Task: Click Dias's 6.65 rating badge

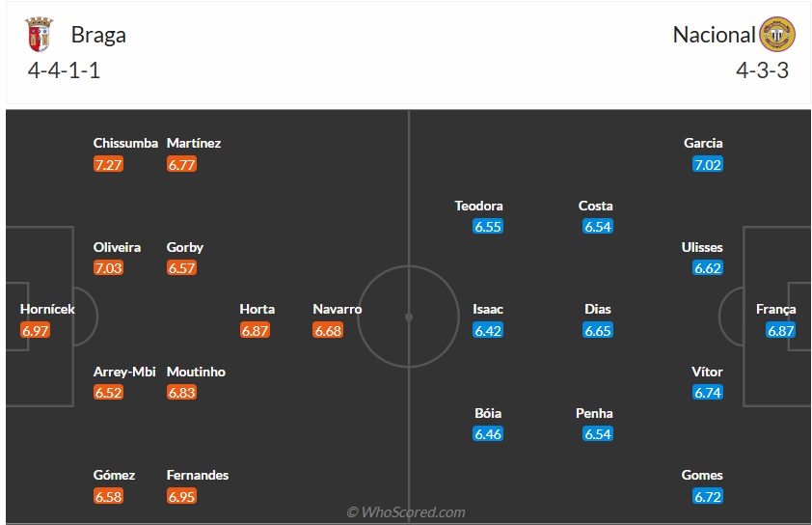Action: coord(598,331)
